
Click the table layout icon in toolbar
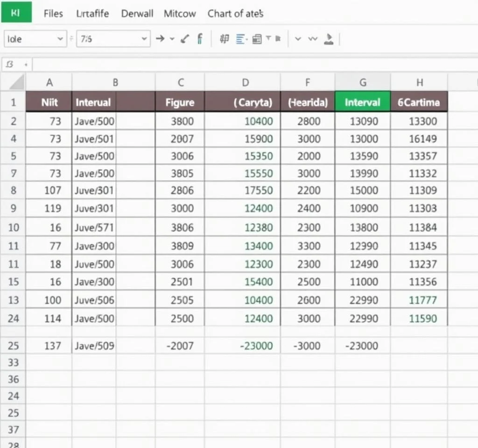tap(256, 39)
